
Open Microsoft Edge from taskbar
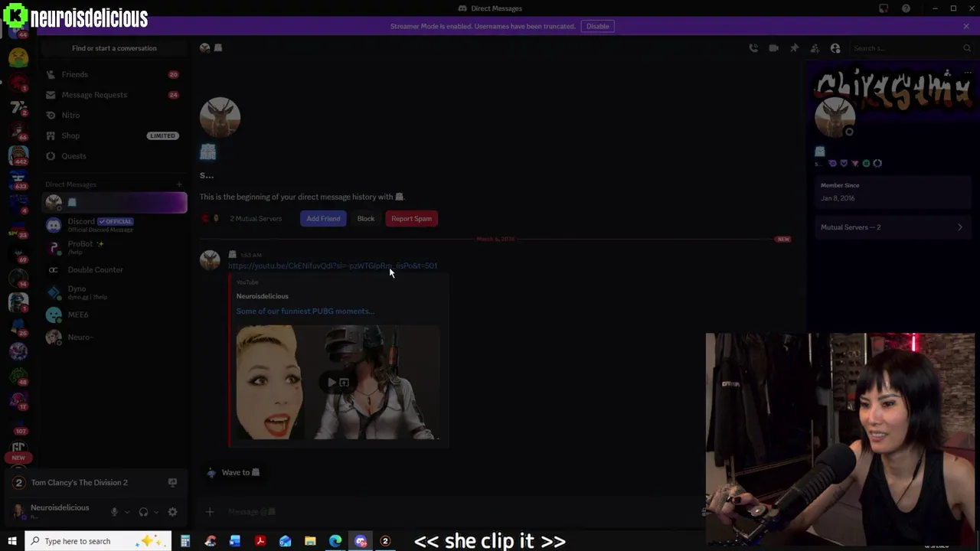point(335,541)
